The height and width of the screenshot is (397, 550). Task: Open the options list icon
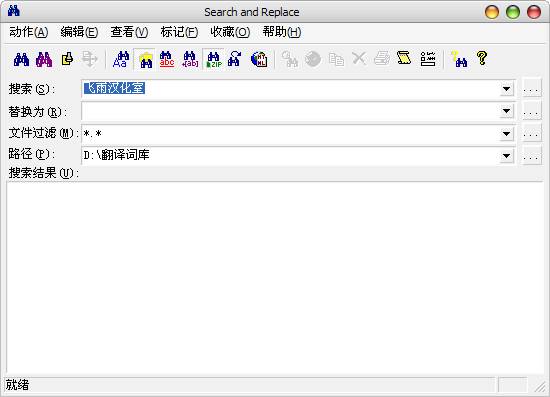[x=428, y=59]
